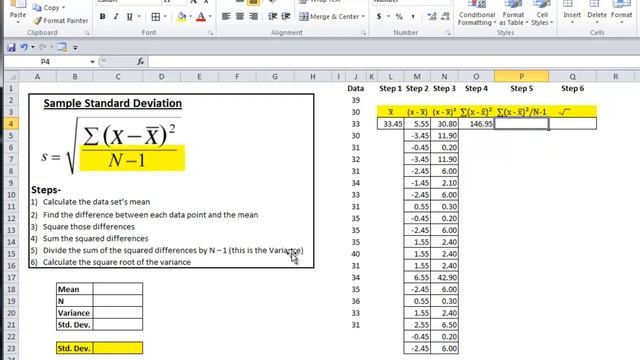640x360 pixels.
Task: Toggle Bold formatting
Action: pos(102,17)
